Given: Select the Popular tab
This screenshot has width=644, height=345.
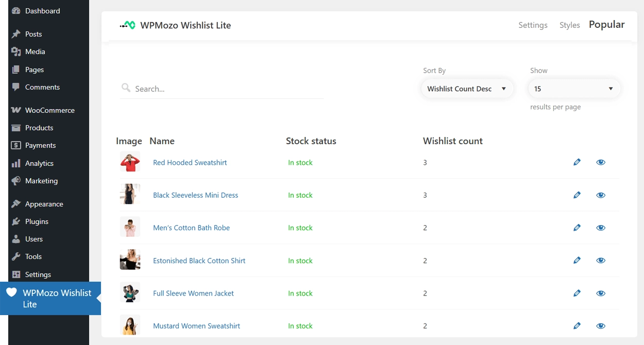Looking at the screenshot, I should pos(607,25).
